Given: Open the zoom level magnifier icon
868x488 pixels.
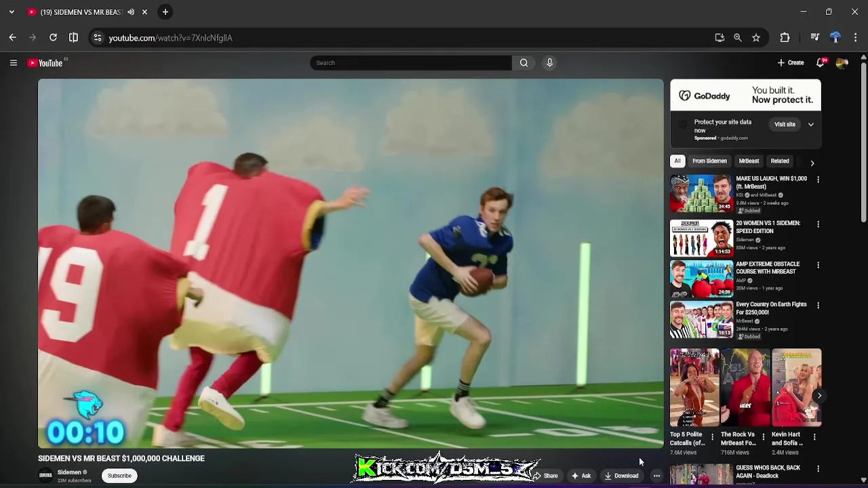Looking at the screenshot, I should pyautogui.click(x=738, y=38).
